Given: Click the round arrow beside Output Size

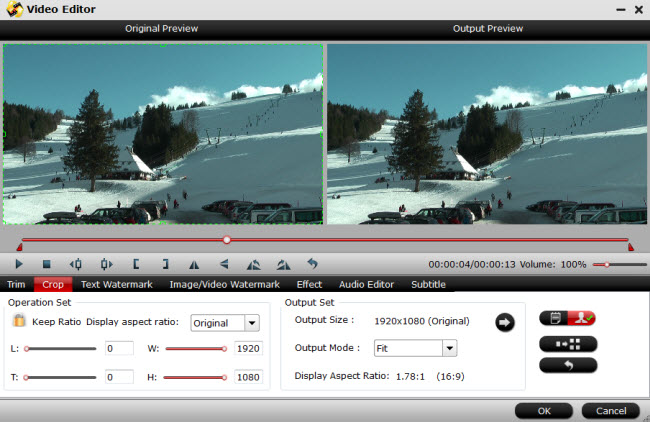Looking at the screenshot, I should [505, 323].
